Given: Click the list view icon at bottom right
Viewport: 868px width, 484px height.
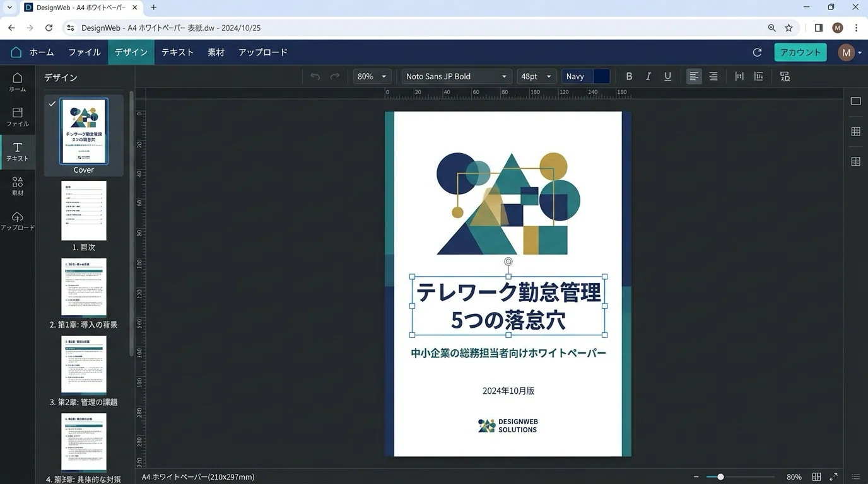Looking at the screenshot, I should (x=856, y=477).
